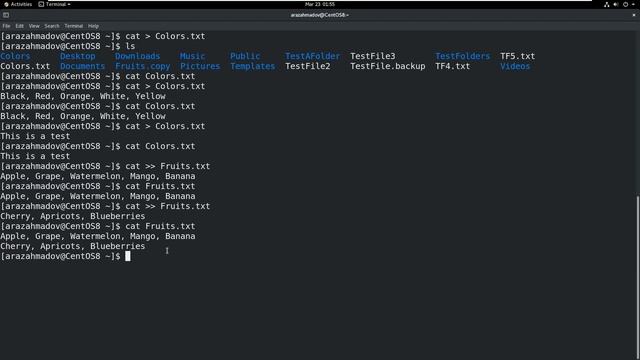Open the date and time calendar popup
This screenshot has width=640, height=360.
pyautogui.click(x=320, y=4)
